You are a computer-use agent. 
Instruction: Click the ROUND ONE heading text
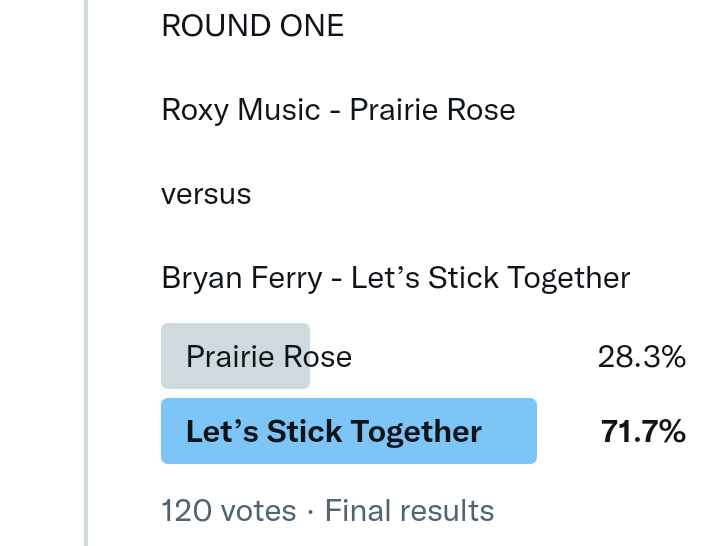tap(252, 26)
